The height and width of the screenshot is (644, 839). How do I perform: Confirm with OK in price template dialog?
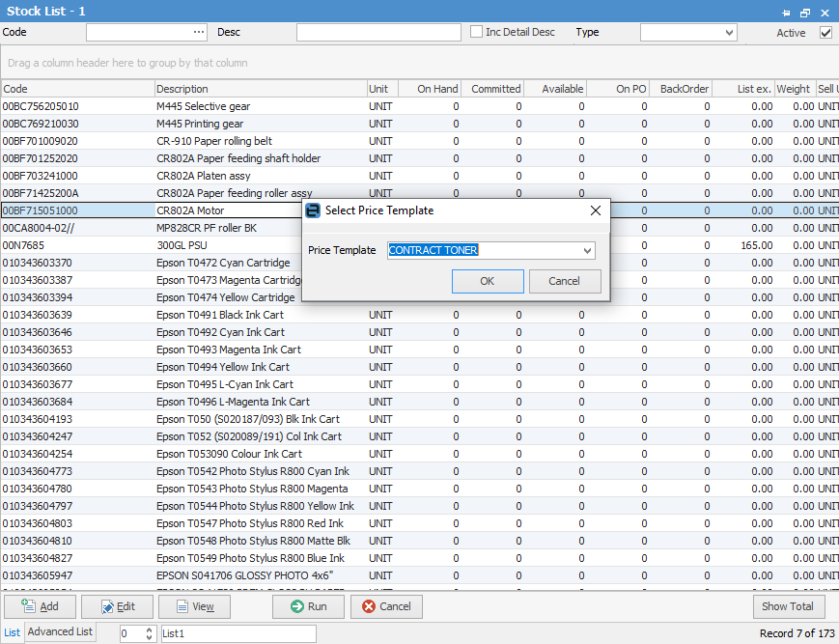pyautogui.click(x=488, y=281)
